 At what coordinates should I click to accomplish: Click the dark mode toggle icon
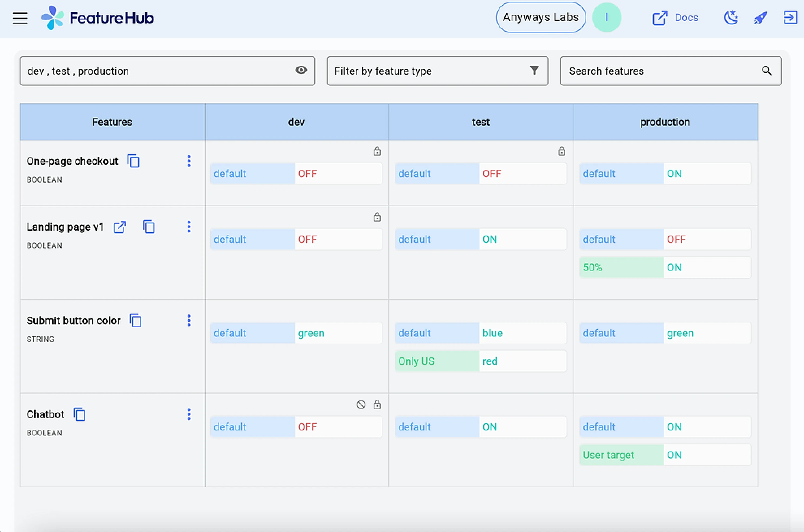(x=731, y=17)
